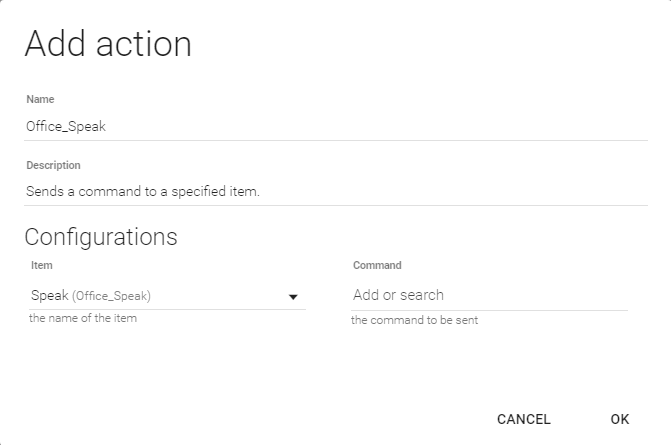Click the Item label above the dropdown
Screen dimensions: 671x445
point(42,266)
